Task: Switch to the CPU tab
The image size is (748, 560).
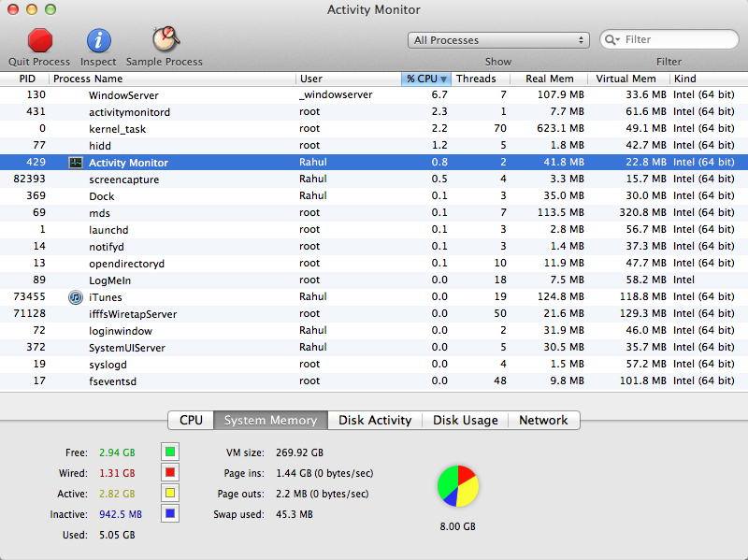Action: click(191, 420)
